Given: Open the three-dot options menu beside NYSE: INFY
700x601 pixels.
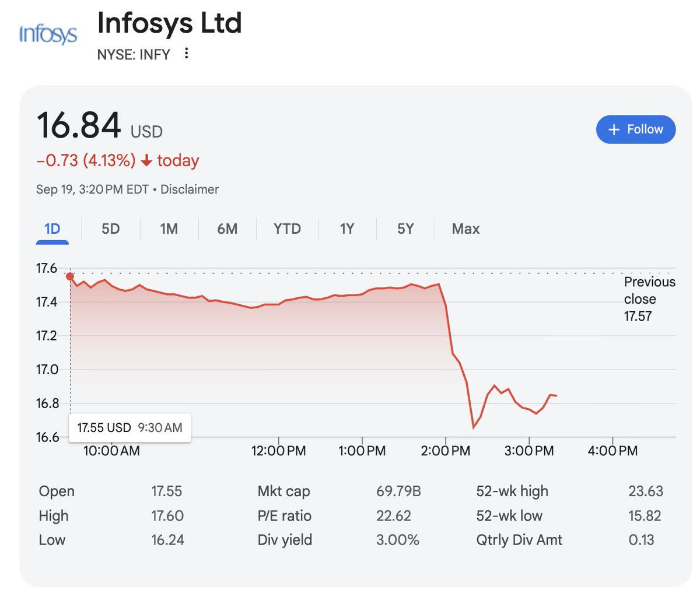Looking at the screenshot, I should [x=185, y=53].
